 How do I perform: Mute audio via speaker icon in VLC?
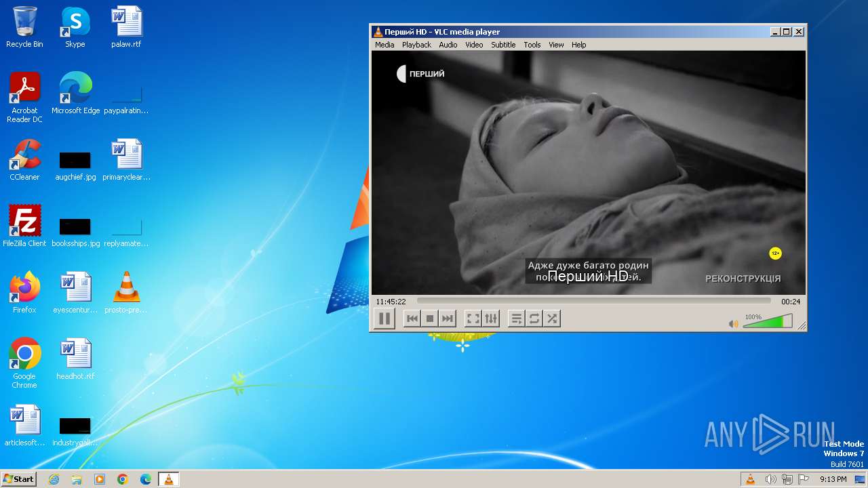point(733,324)
